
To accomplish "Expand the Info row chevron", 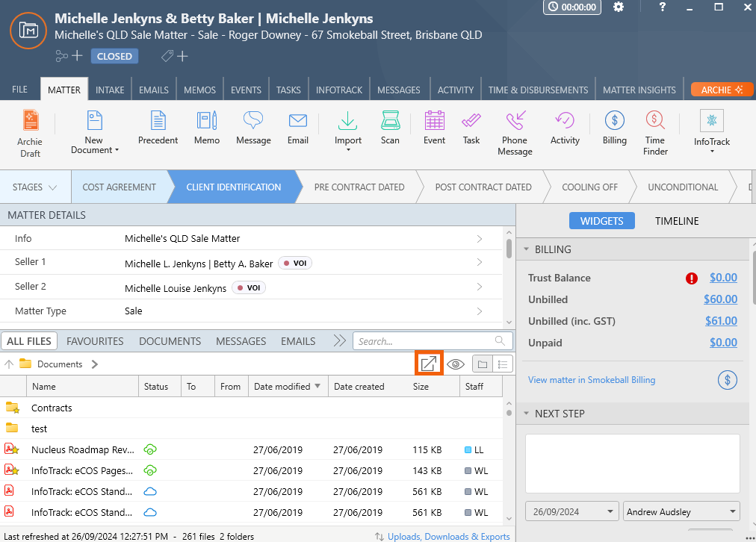I will (x=480, y=238).
